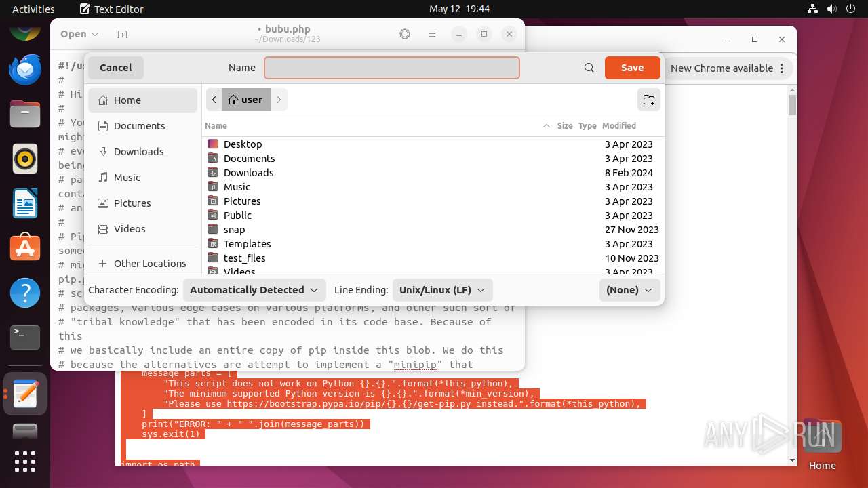Image resolution: width=868 pixels, height=488 pixels.
Task: Open Chrome's three-dot menu
Action: (x=782, y=68)
